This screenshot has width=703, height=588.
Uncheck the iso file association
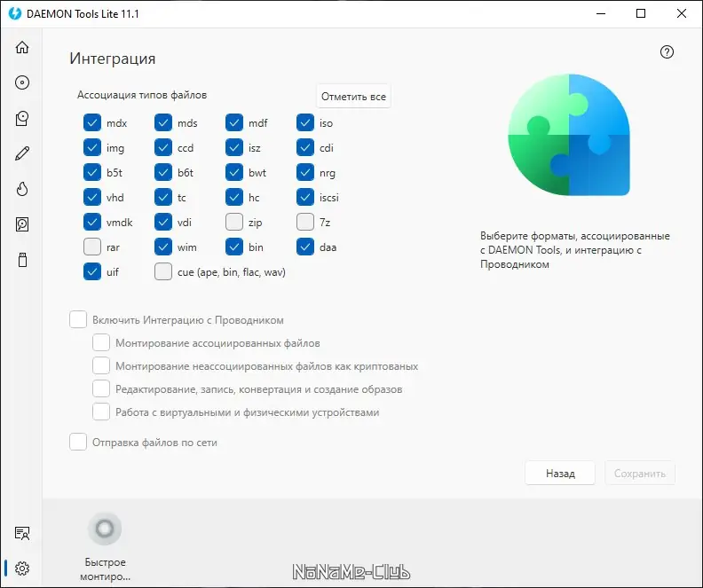tap(305, 122)
